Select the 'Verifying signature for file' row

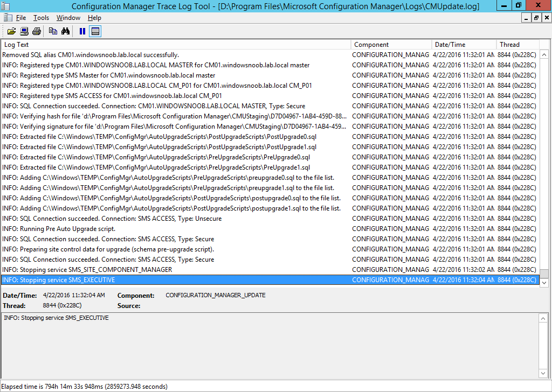pyautogui.click(x=271, y=126)
